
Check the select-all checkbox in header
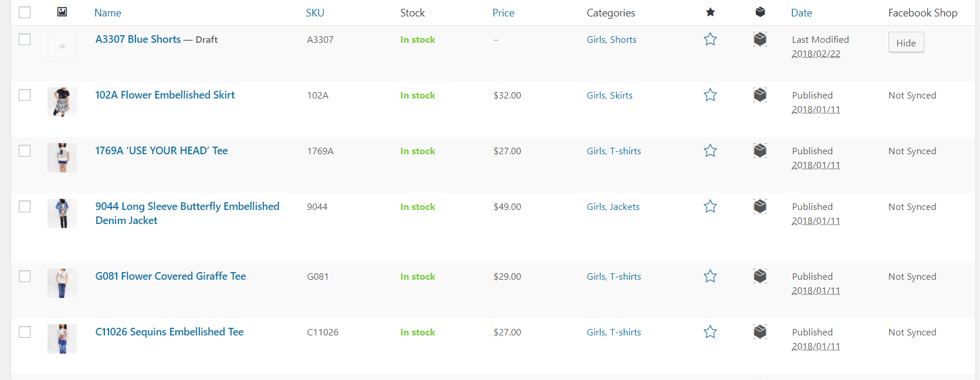[x=25, y=12]
